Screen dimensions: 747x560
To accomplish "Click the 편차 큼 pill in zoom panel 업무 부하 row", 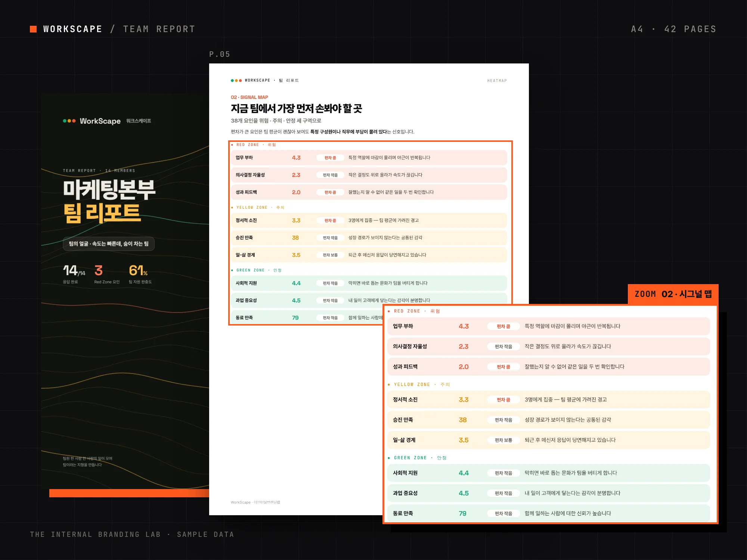I will (x=503, y=327).
